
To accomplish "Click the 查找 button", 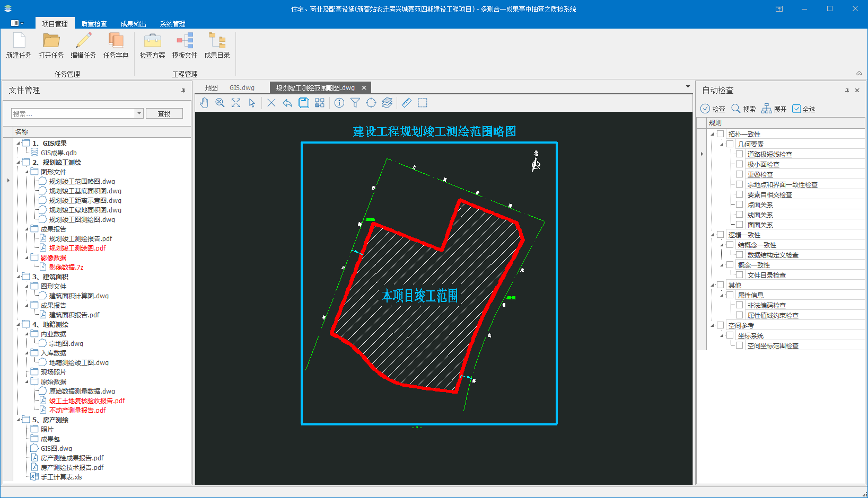I will pyautogui.click(x=164, y=114).
